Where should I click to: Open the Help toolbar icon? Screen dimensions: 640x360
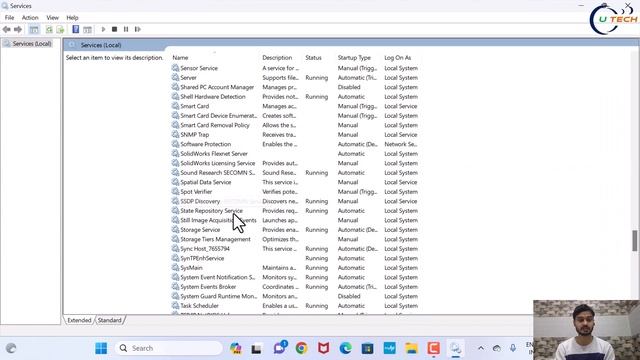point(76,29)
